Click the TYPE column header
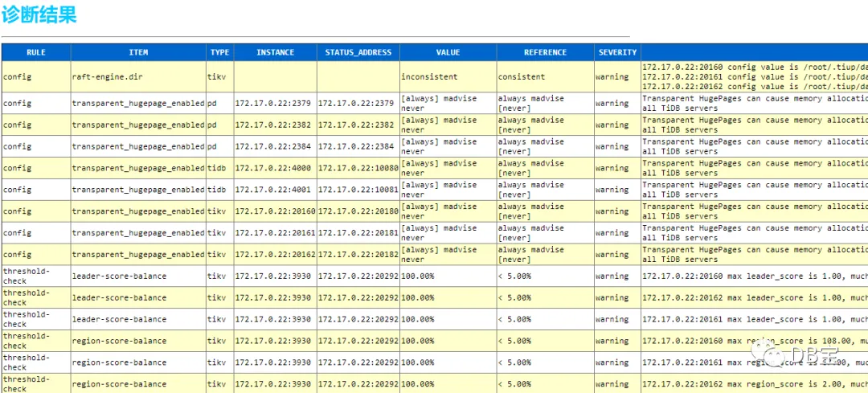This screenshot has width=868, height=393. tap(219, 52)
